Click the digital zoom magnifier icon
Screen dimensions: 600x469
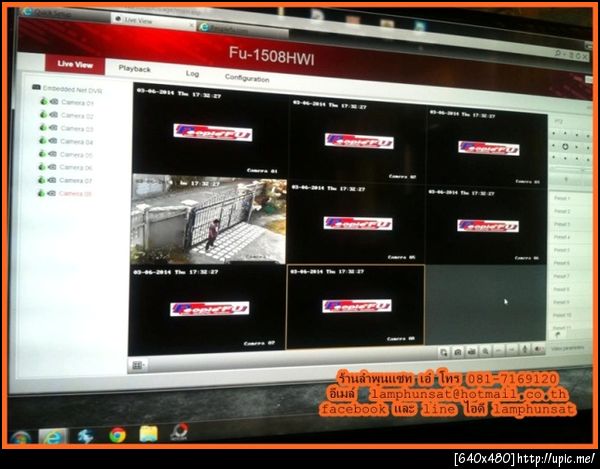coord(485,351)
